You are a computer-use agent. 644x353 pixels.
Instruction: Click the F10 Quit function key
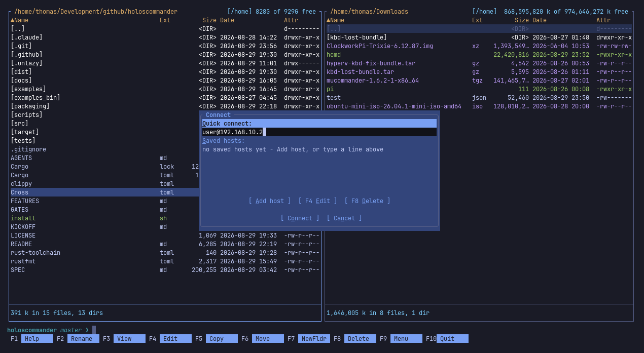pyautogui.click(x=447, y=339)
